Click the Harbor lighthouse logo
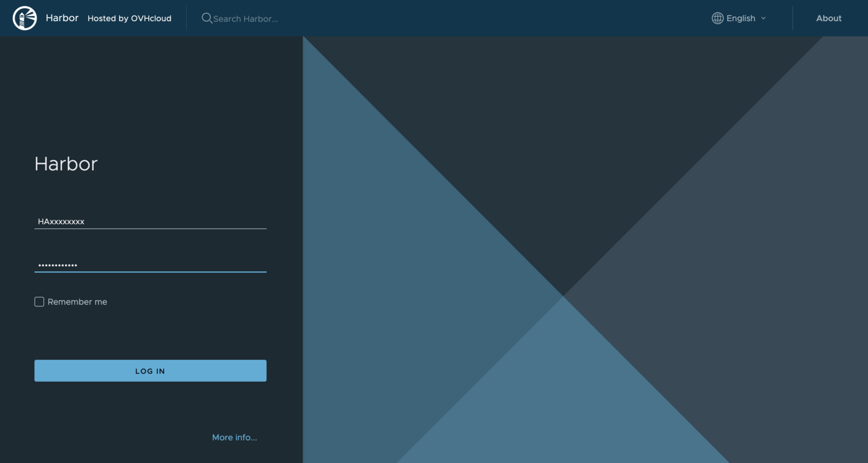This screenshot has height=463, width=868. pyautogui.click(x=25, y=17)
